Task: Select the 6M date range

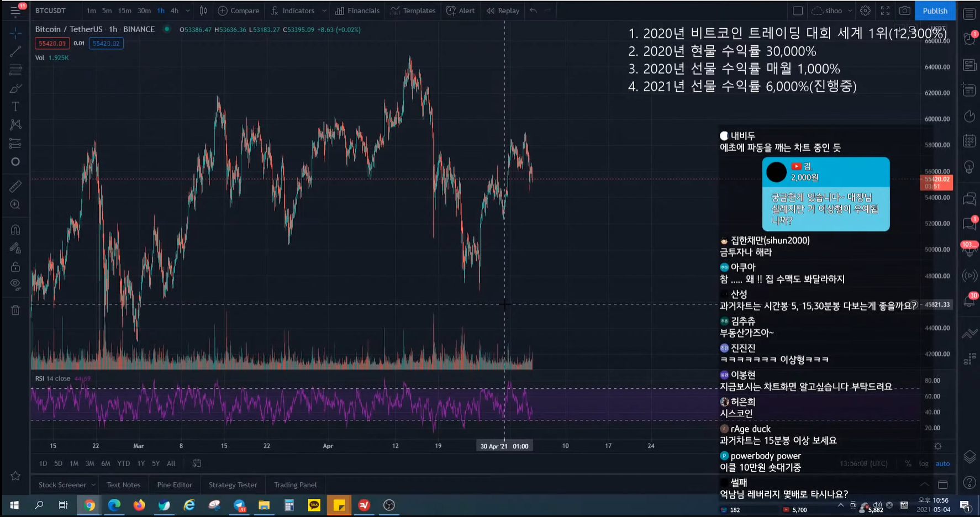Action: (x=106, y=463)
